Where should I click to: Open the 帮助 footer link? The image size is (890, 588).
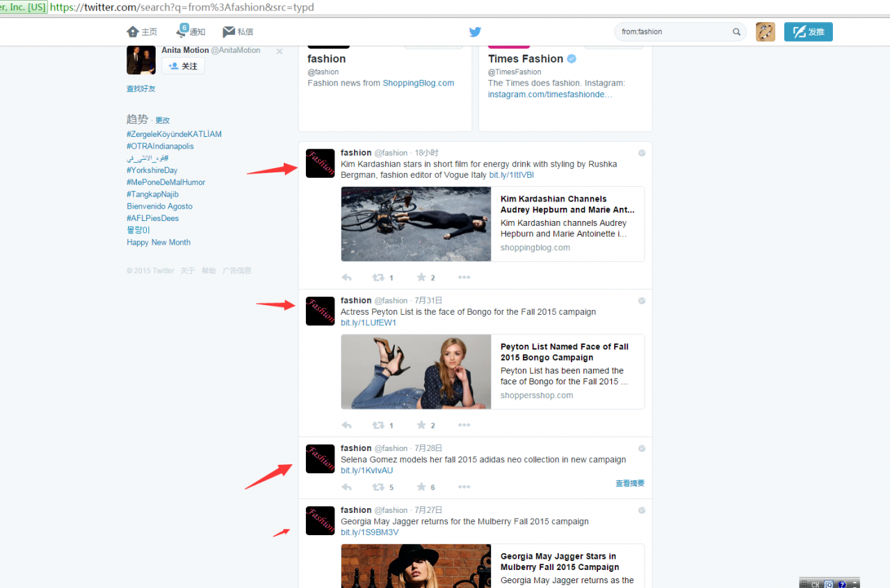[209, 271]
